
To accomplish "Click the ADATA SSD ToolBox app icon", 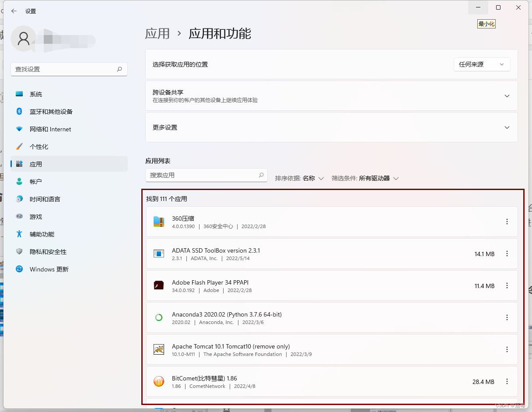I will click(159, 254).
